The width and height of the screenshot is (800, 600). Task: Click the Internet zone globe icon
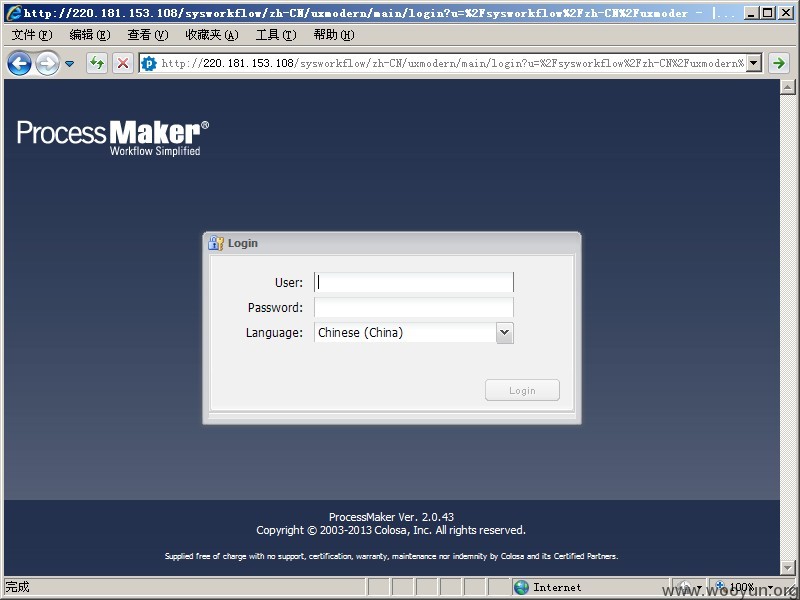(521, 587)
